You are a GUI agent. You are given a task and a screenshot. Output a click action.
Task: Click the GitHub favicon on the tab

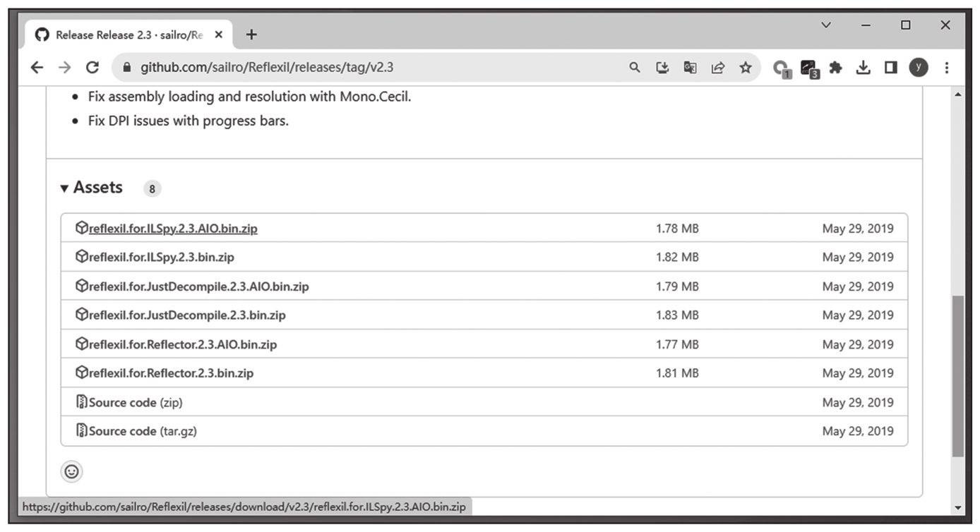(42, 35)
